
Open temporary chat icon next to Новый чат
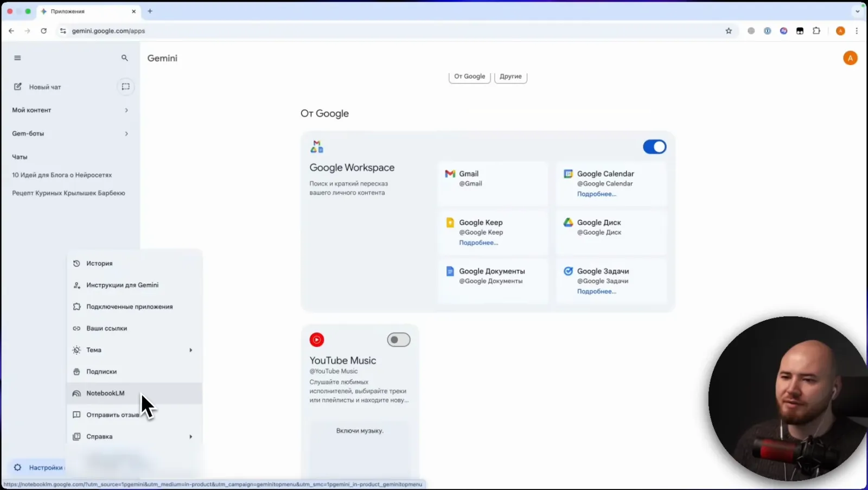click(x=125, y=87)
